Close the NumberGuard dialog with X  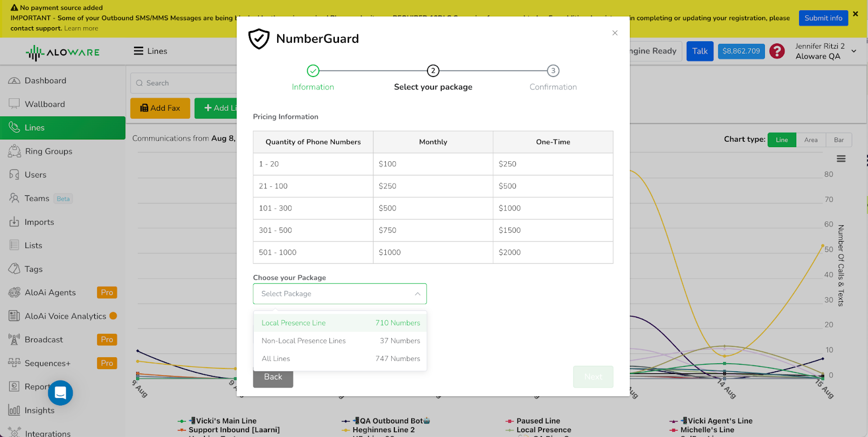coord(615,33)
